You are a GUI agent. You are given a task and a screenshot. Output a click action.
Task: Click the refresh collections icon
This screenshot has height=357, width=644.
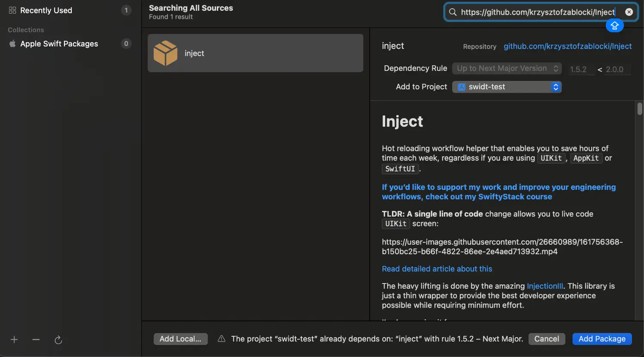[58, 340]
